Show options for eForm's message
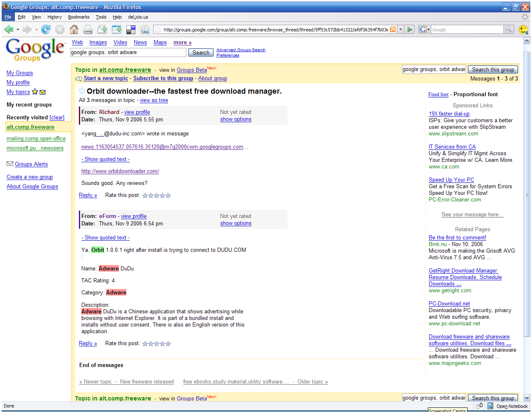Screen dimensions: 532x412 pos(235,223)
